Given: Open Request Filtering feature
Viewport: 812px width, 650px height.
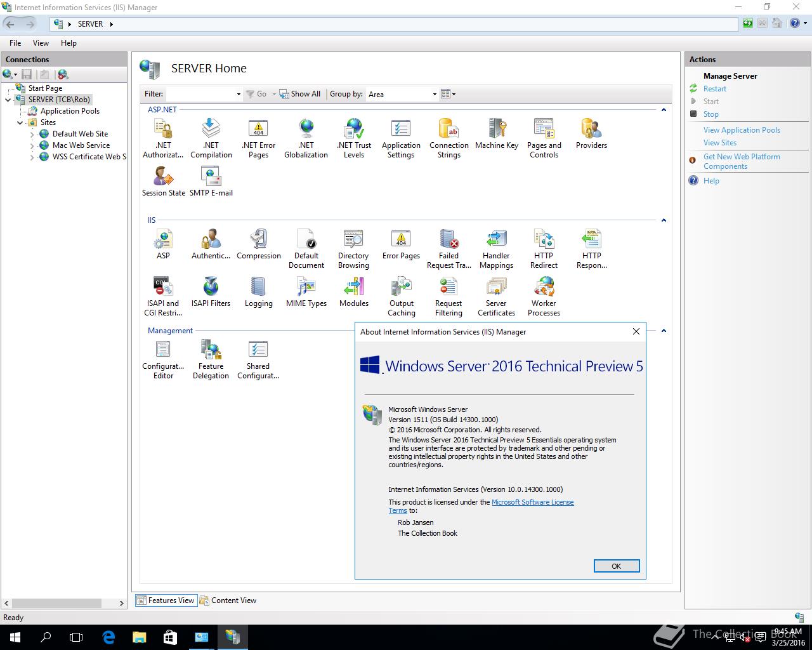Looking at the screenshot, I should (449, 296).
